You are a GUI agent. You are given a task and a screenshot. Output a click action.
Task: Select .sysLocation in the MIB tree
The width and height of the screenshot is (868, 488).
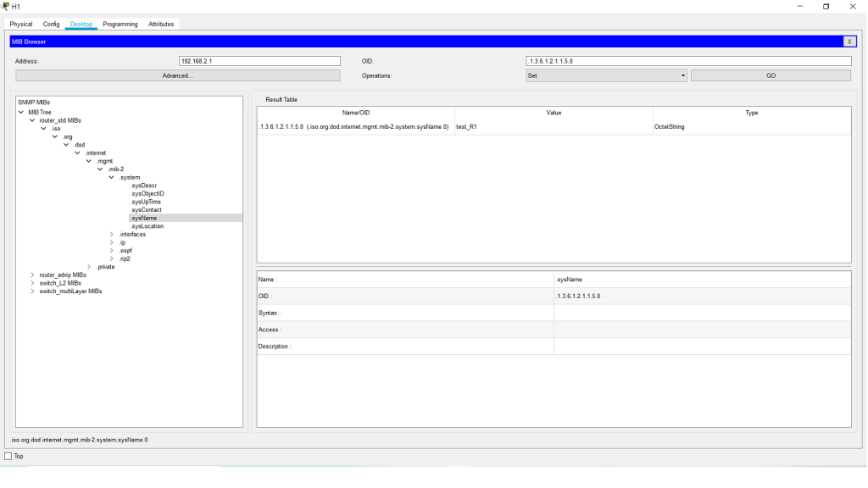(147, 226)
